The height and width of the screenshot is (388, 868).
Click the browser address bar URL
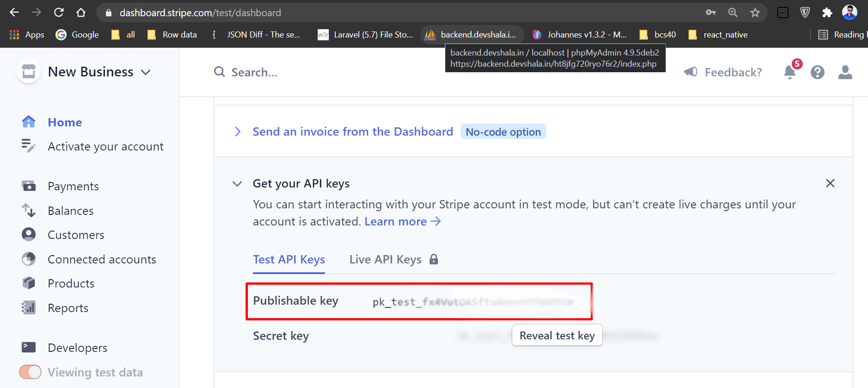[x=200, y=13]
